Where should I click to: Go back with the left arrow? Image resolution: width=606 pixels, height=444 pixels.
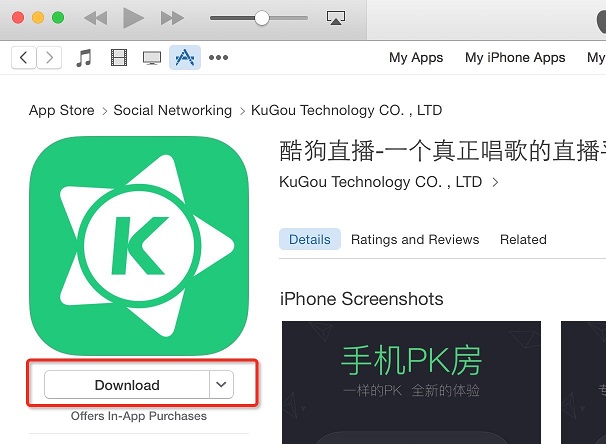click(24, 58)
